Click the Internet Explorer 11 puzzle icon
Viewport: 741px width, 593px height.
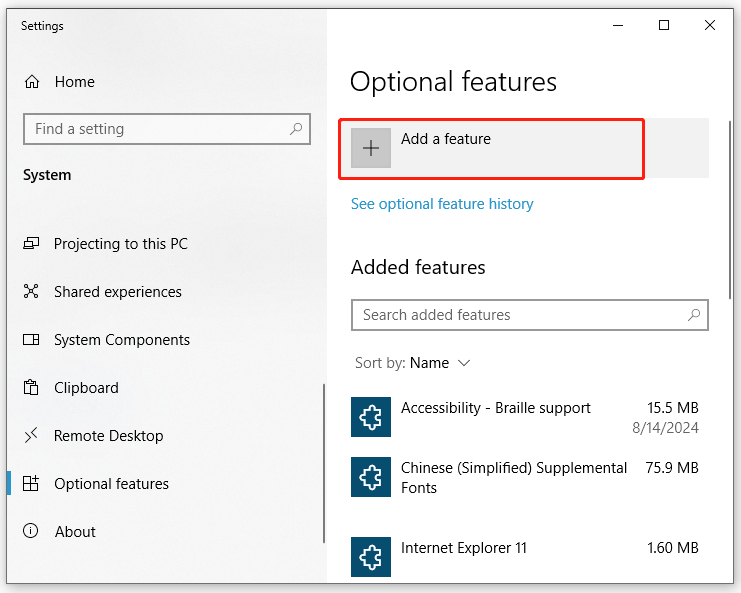tap(371, 556)
